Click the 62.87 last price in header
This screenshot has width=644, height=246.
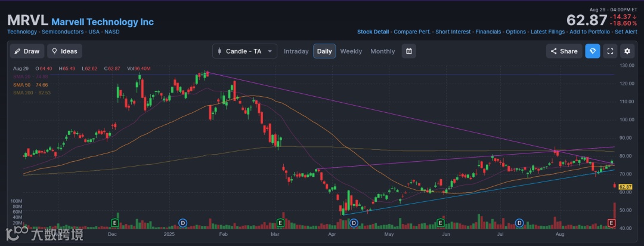pyautogui.click(x=587, y=20)
